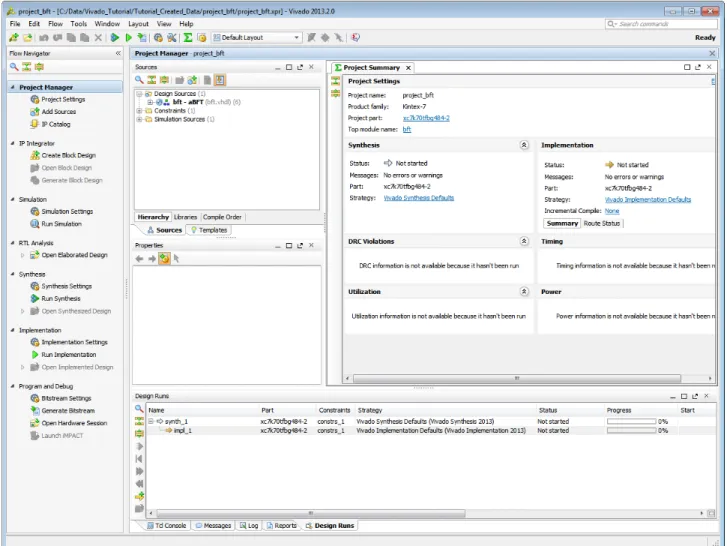
Task: Click Generate Bitstream in Flow Navigator
Action: tap(68, 411)
